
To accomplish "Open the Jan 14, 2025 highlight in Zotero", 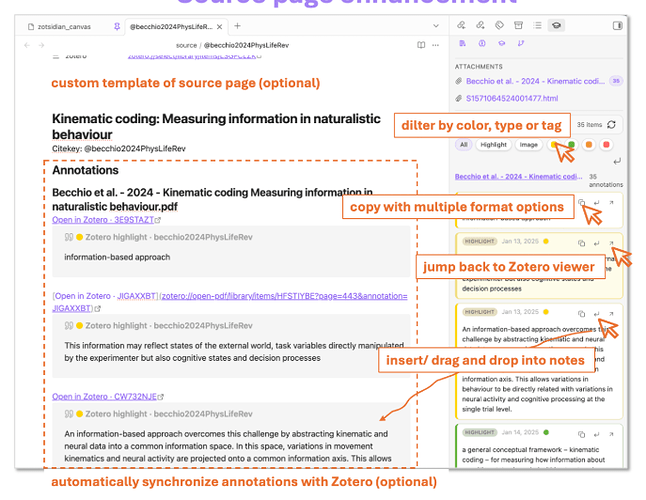I will 611,434.
